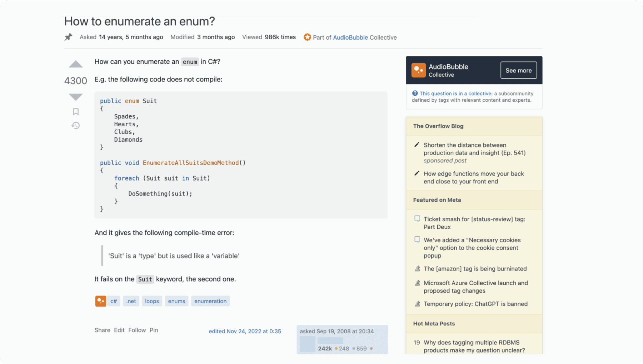Click the question title How to enumerate an enum
Screen dimensions: 643x364
[x=139, y=21]
